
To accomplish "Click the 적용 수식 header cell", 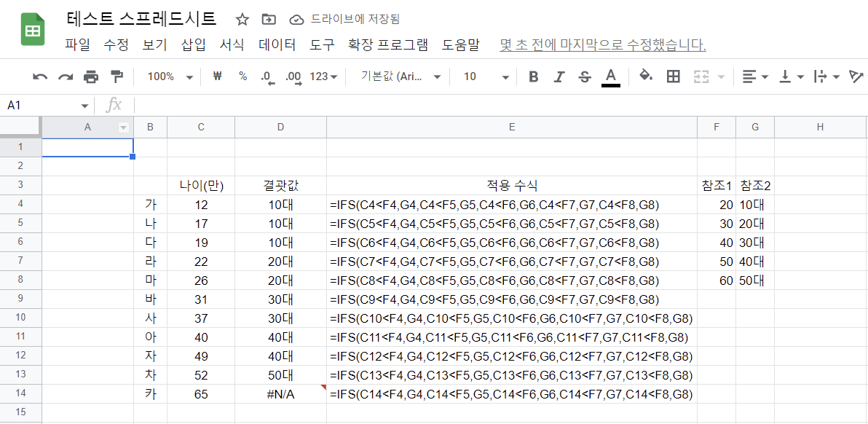I will coord(511,186).
